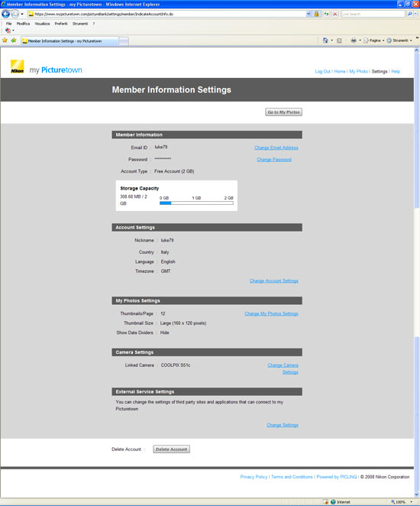The image size is (420, 506).
Task: Click Change Account Settings link
Action: 273,281
